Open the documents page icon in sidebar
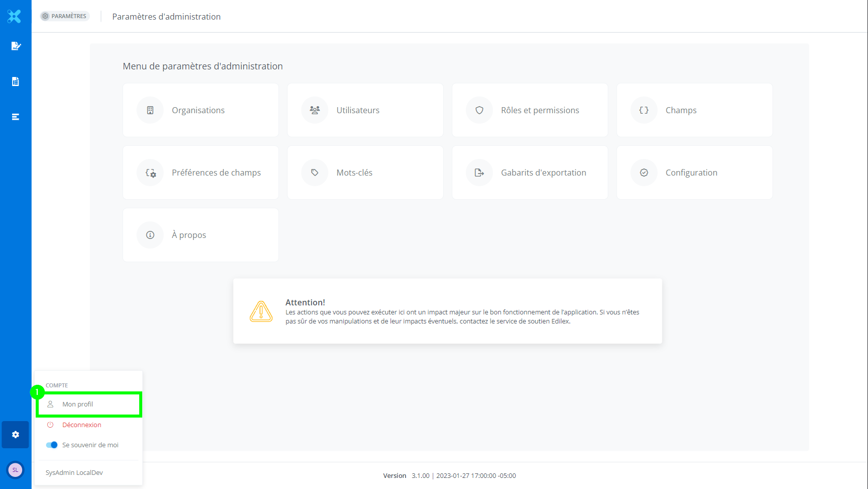This screenshot has height=489, width=868. coord(16,81)
